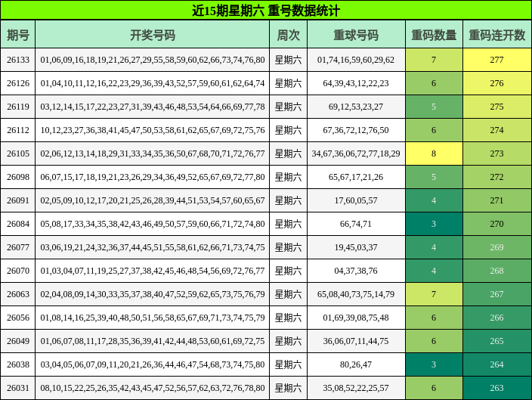Click repeat numbers 01,69,39,08,75,48
Viewport: 532px width, 400px height.
356,318
